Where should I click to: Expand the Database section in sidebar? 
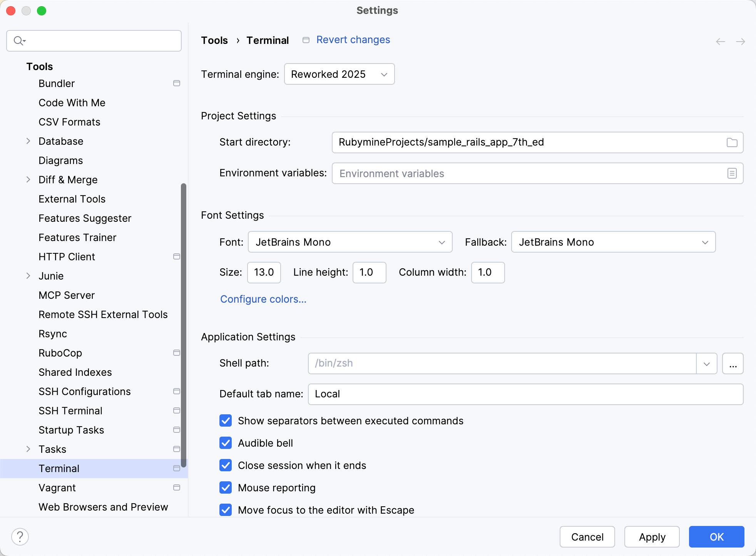click(x=28, y=141)
